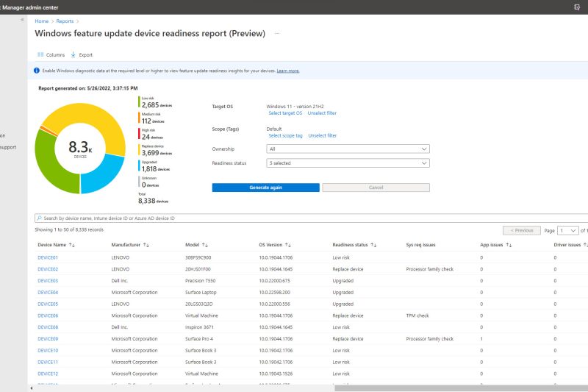Click Processor family check cell for DEVICE02
The image size is (588, 392).
tap(430, 269)
